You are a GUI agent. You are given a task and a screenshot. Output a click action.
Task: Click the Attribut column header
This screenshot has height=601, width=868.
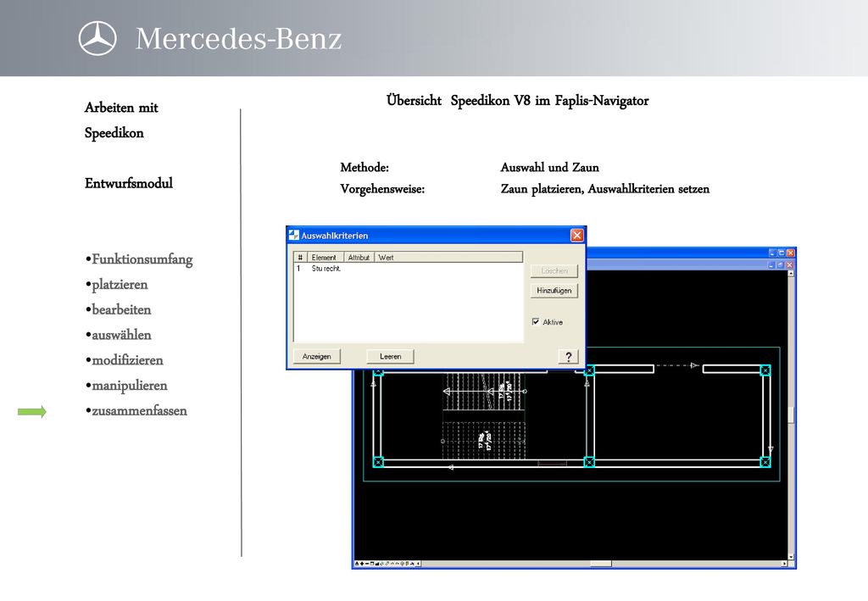click(359, 258)
